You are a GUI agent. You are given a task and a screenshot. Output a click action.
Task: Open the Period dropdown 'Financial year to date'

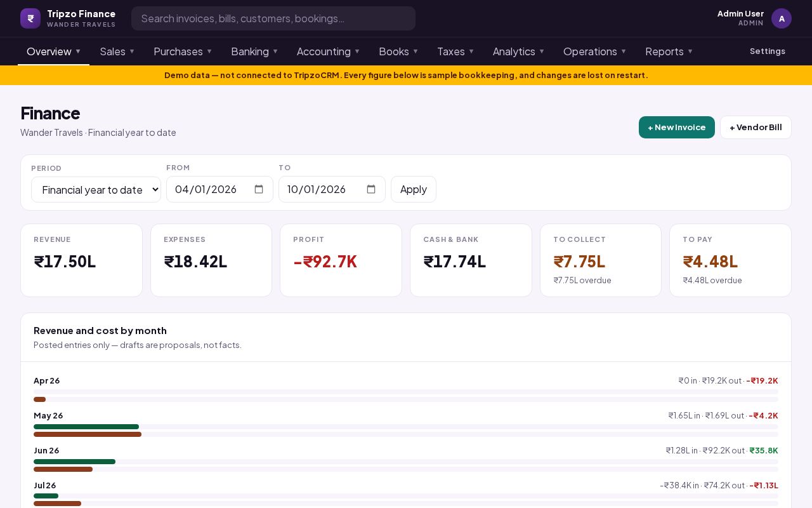(x=96, y=190)
